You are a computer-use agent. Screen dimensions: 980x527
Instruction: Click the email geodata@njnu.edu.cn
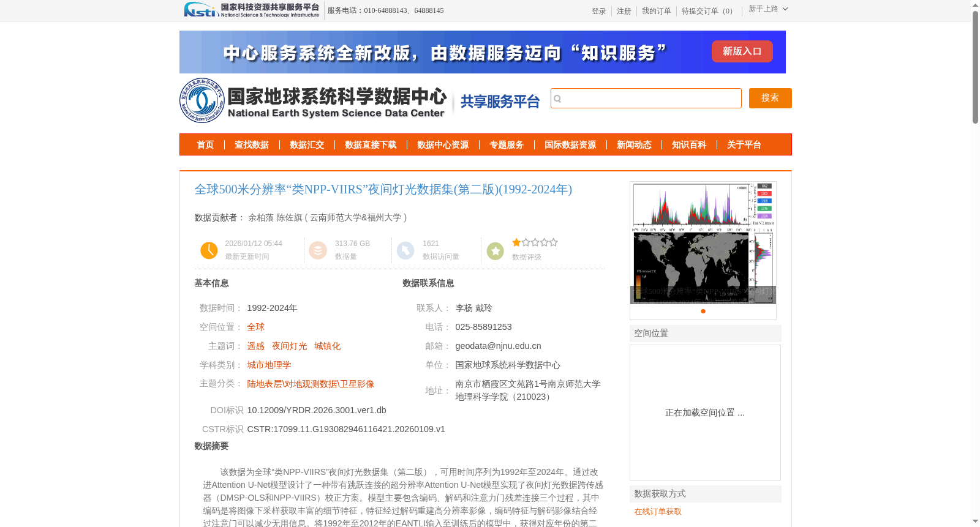[x=498, y=346]
